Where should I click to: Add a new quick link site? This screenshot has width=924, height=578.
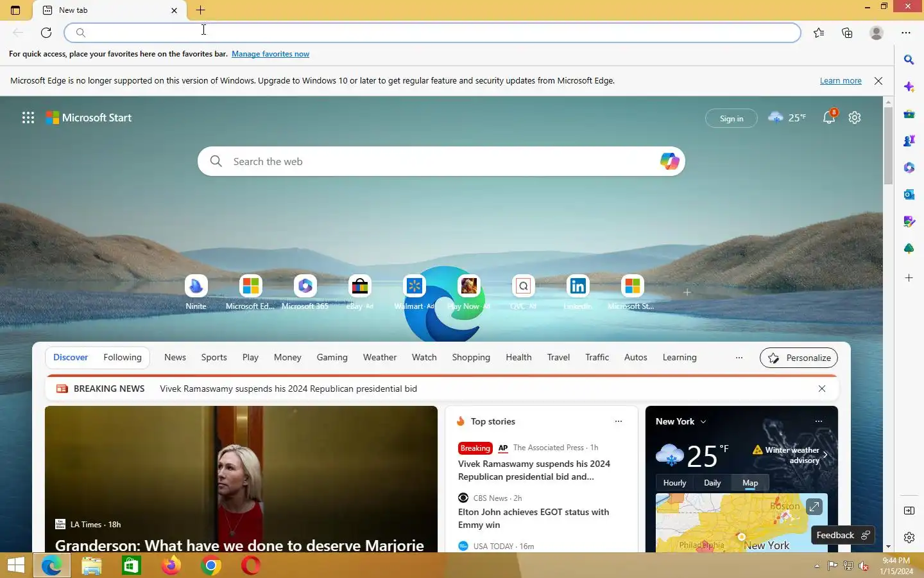[687, 292]
